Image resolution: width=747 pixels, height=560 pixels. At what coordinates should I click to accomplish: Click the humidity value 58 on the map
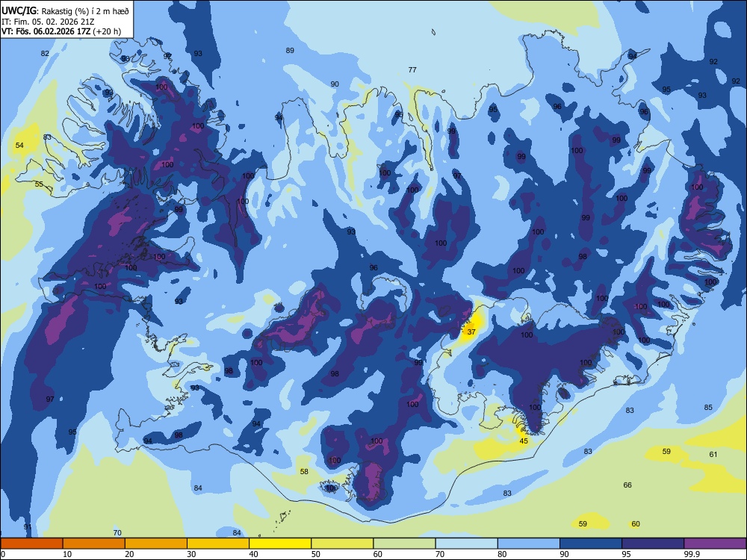click(304, 471)
